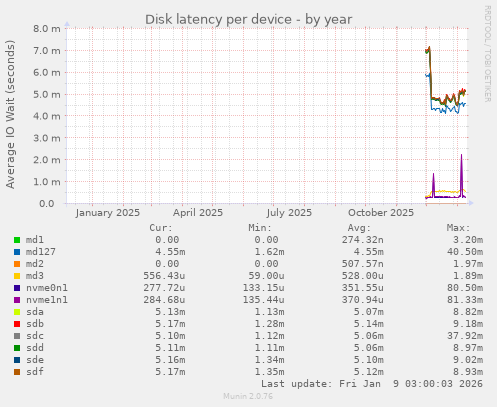Click the nvme1n1 max value 81.33m
The width and height of the screenshot is (497, 407).
[x=465, y=300]
